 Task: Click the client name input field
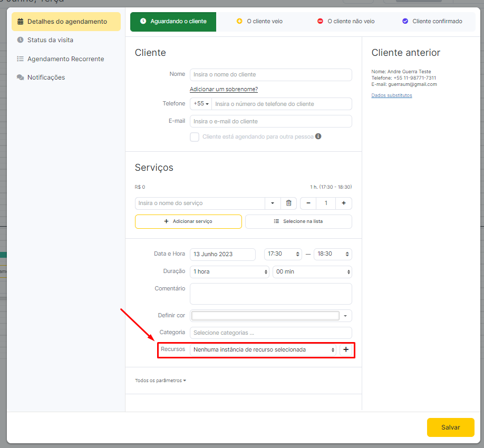click(x=270, y=75)
